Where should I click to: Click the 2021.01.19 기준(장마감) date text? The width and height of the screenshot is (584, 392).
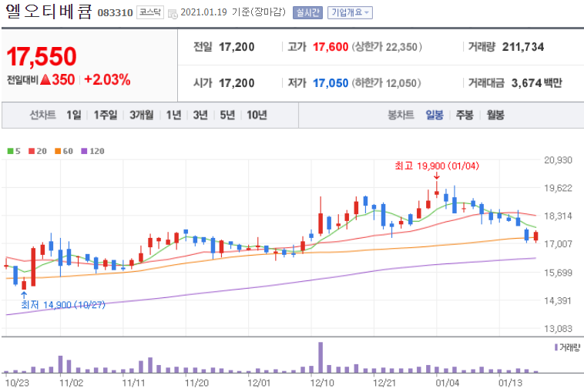click(233, 12)
